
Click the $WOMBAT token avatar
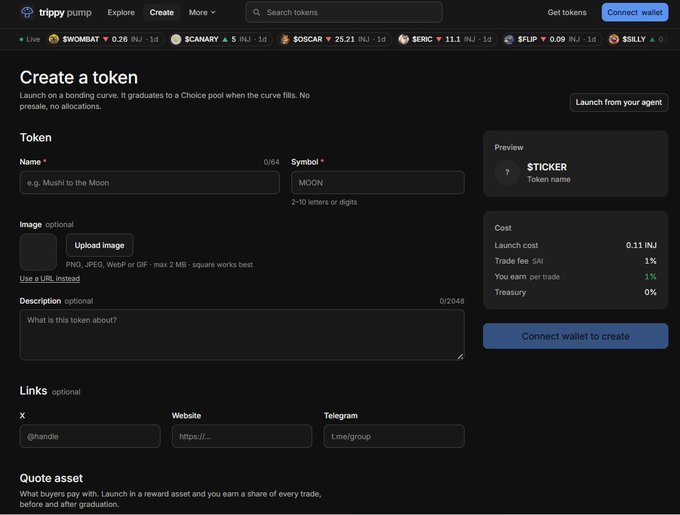click(53, 39)
